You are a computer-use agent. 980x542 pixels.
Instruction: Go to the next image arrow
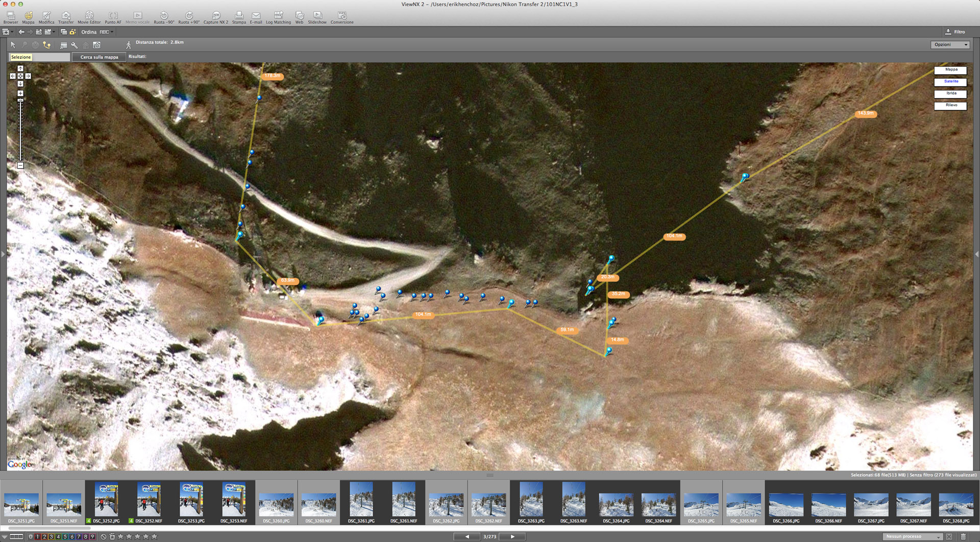512,537
